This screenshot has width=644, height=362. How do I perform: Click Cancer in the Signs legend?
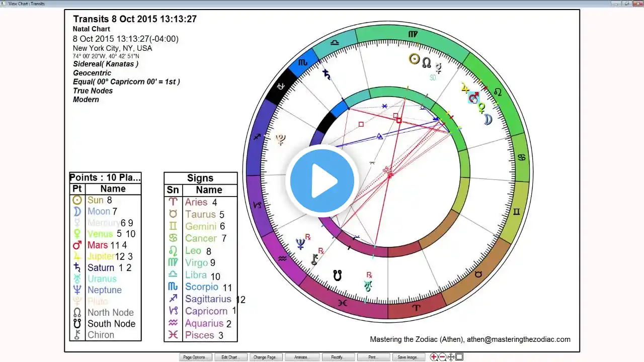click(x=201, y=238)
